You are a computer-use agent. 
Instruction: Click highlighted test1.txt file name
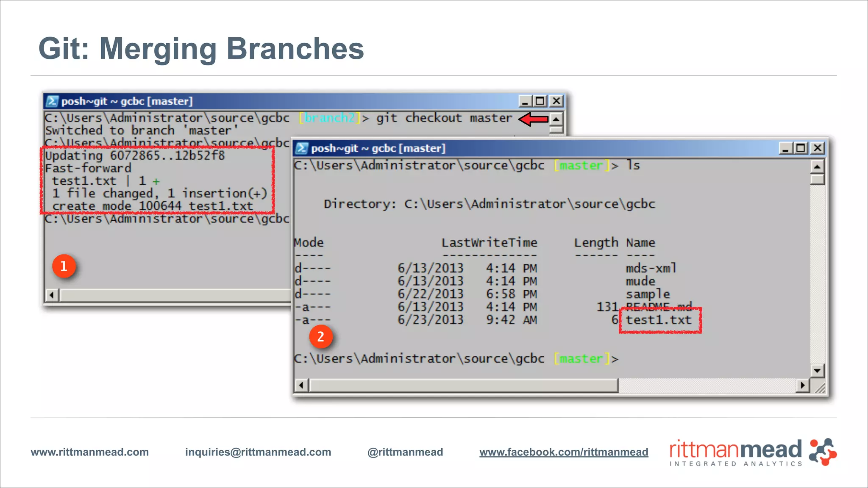(x=659, y=320)
